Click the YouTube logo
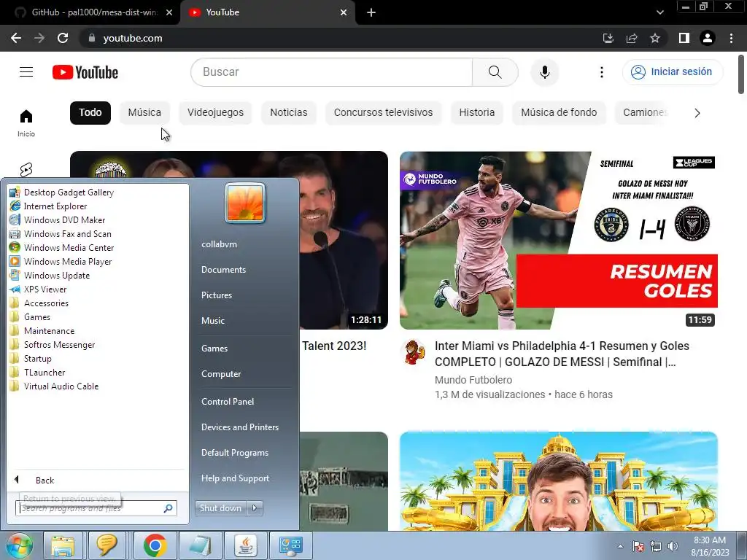The width and height of the screenshot is (747, 560). click(85, 72)
